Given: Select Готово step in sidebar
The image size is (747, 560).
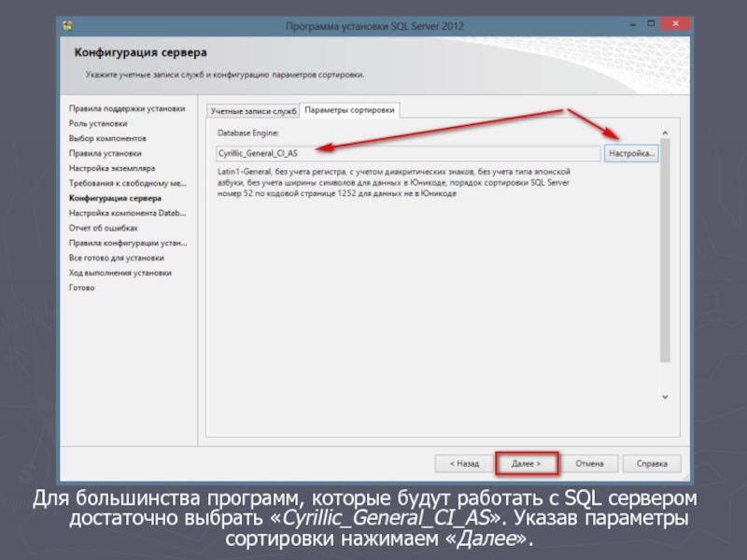Looking at the screenshot, I should [x=81, y=287].
